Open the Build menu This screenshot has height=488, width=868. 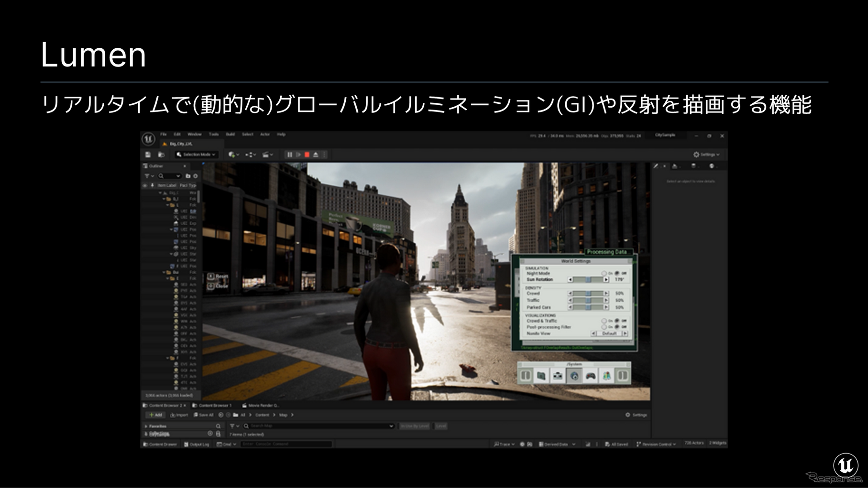231,134
